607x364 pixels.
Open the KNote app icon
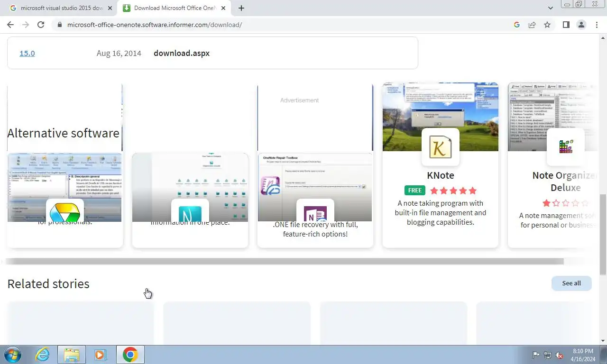pos(441,147)
